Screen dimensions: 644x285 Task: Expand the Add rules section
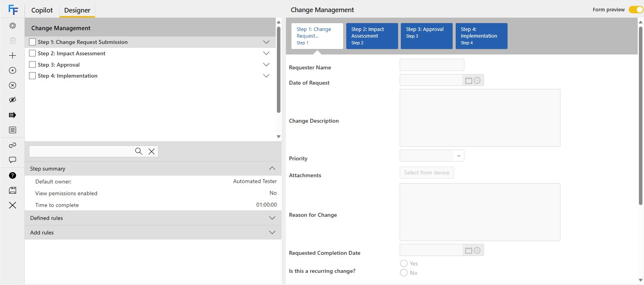click(153, 232)
